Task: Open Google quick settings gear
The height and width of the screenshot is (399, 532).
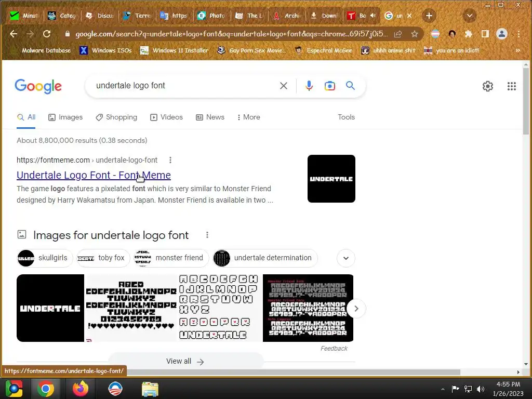Action: (x=487, y=86)
